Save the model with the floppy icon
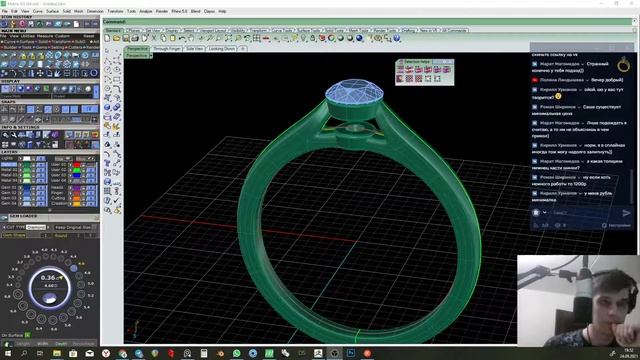This screenshot has width=640, height=360. coord(126,38)
